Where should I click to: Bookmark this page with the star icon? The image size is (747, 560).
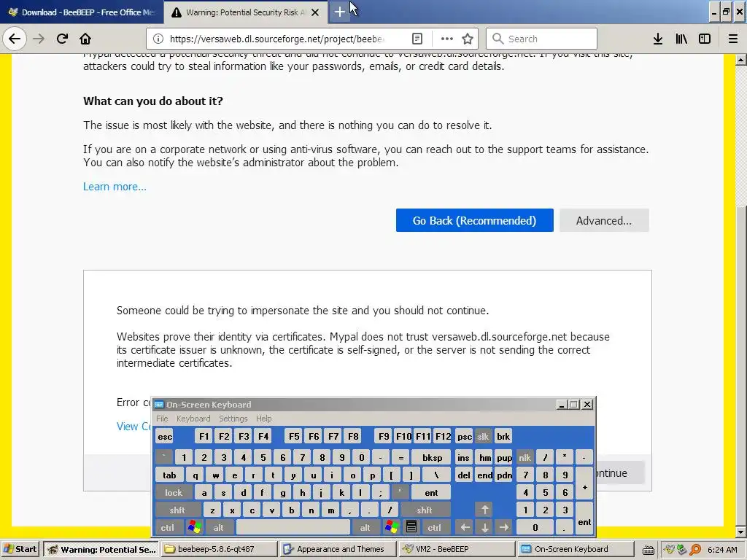tap(468, 39)
